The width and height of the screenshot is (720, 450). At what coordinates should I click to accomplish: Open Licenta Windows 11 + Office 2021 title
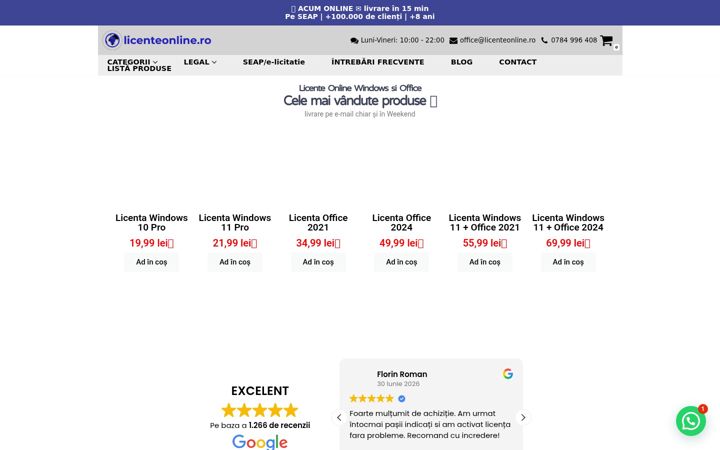click(485, 222)
